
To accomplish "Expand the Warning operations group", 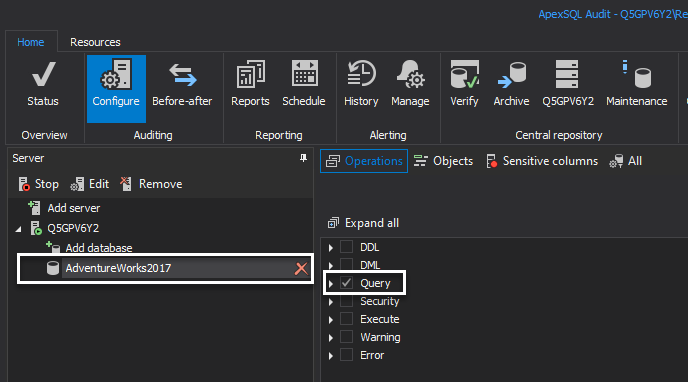I will [x=331, y=338].
